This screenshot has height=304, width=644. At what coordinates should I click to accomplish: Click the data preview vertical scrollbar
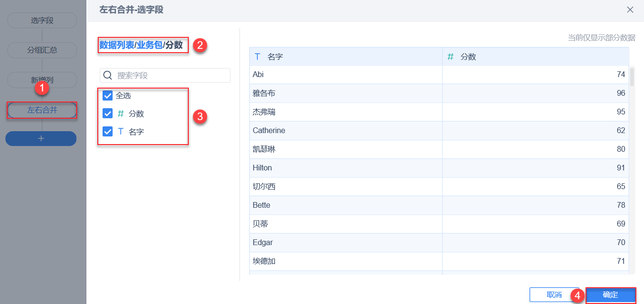click(x=632, y=77)
